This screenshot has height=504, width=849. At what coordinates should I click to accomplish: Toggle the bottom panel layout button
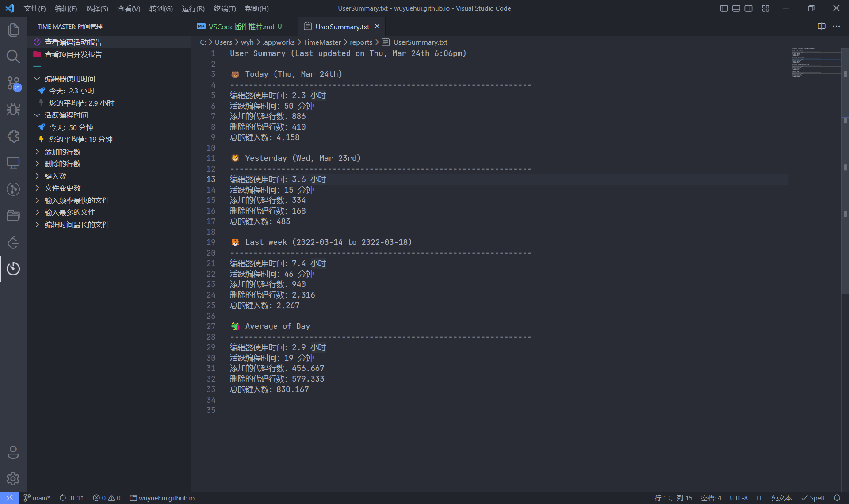pos(736,8)
